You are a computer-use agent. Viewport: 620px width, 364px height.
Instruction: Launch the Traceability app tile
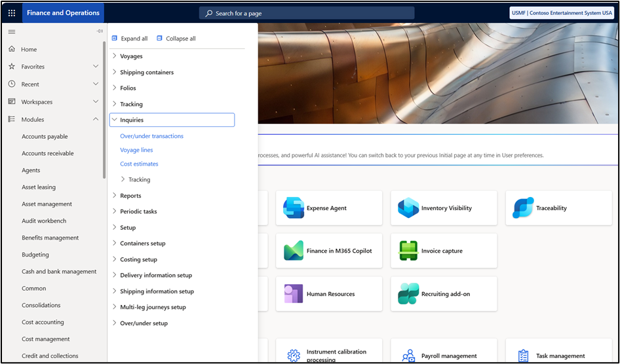[x=558, y=208]
